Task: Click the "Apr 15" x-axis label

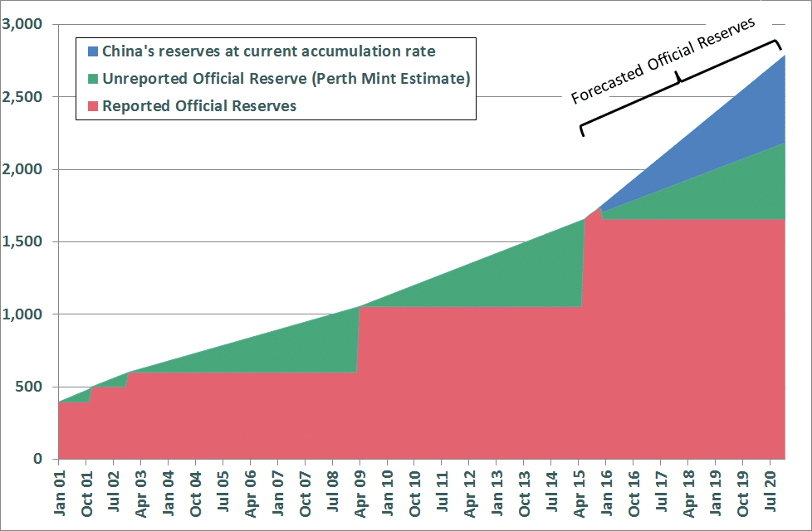Action: [x=579, y=493]
